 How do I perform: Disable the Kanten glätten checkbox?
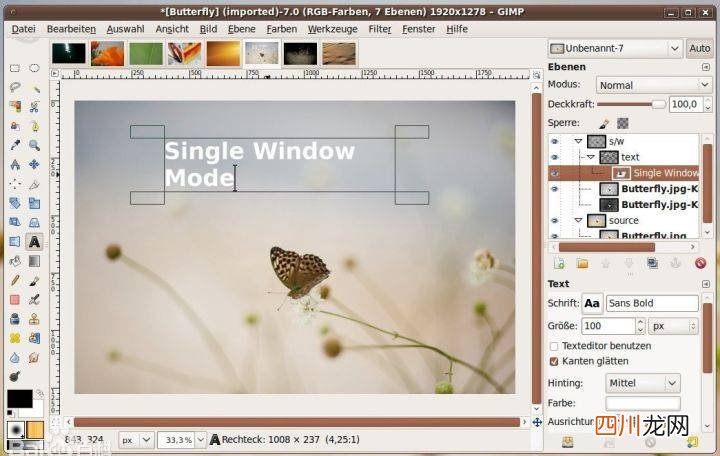(554, 362)
